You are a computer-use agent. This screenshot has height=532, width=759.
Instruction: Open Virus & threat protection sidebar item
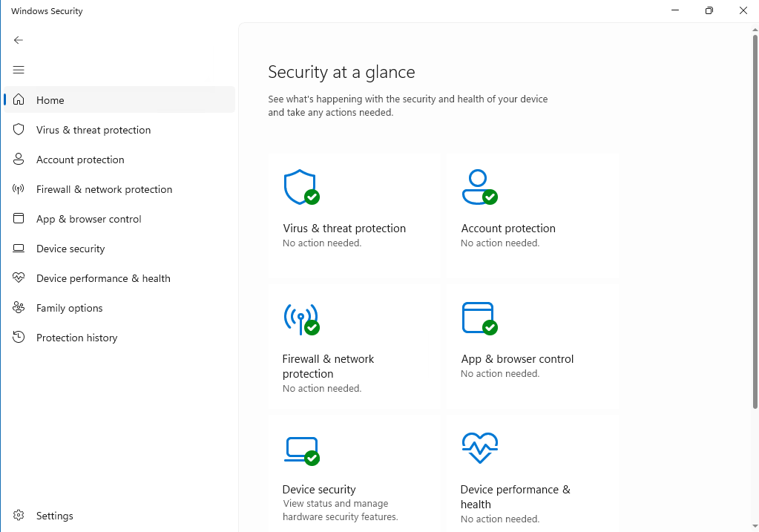pyautogui.click(x=93, y=130)
